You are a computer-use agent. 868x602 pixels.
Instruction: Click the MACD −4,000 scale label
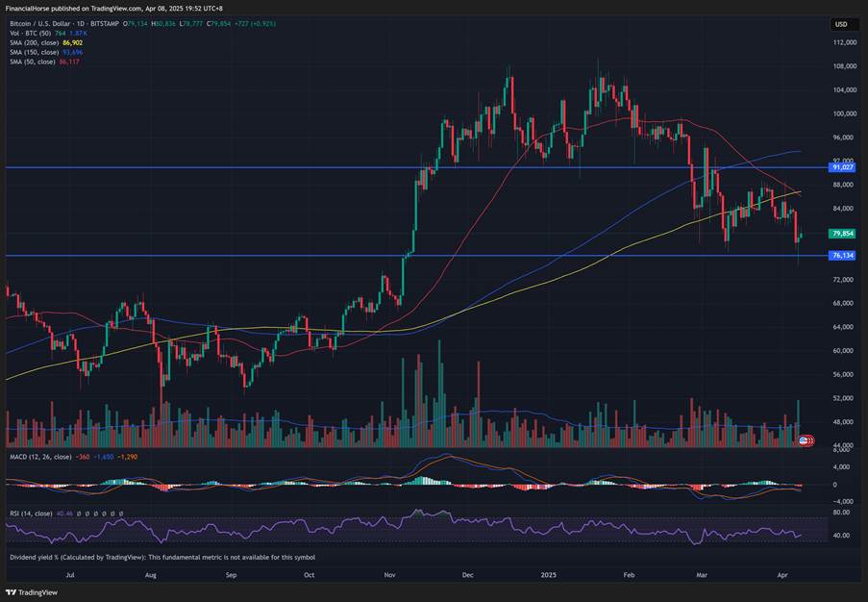point(841,502)
